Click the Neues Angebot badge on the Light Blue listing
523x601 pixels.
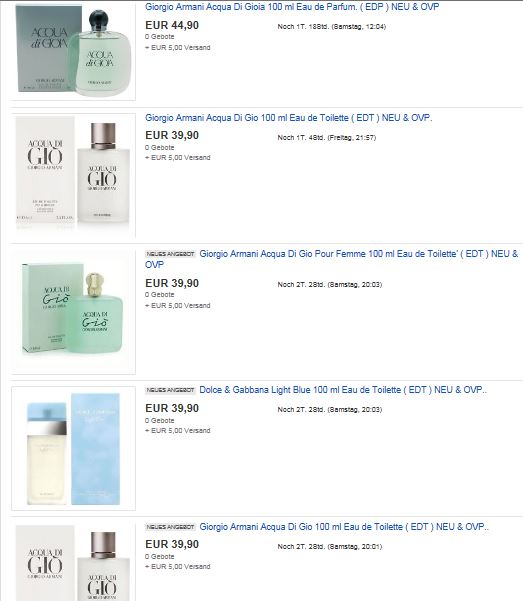[x=170, y=390]
